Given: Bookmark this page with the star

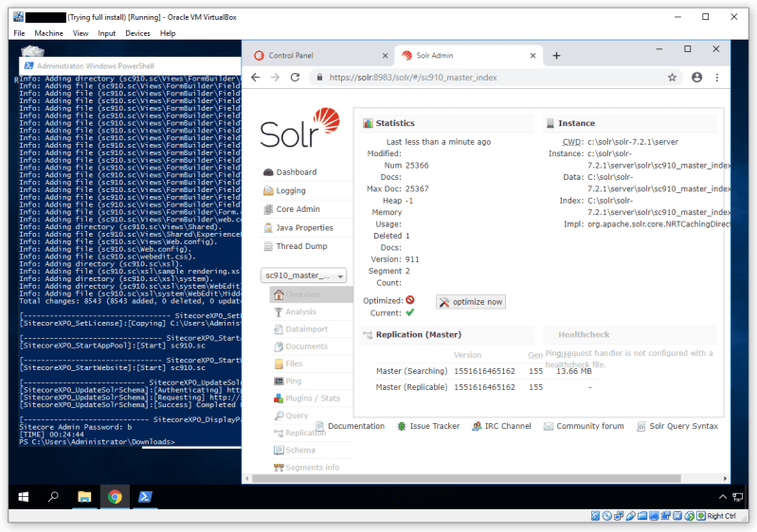Looking at the screenshot, I should (x=672, y=78).
